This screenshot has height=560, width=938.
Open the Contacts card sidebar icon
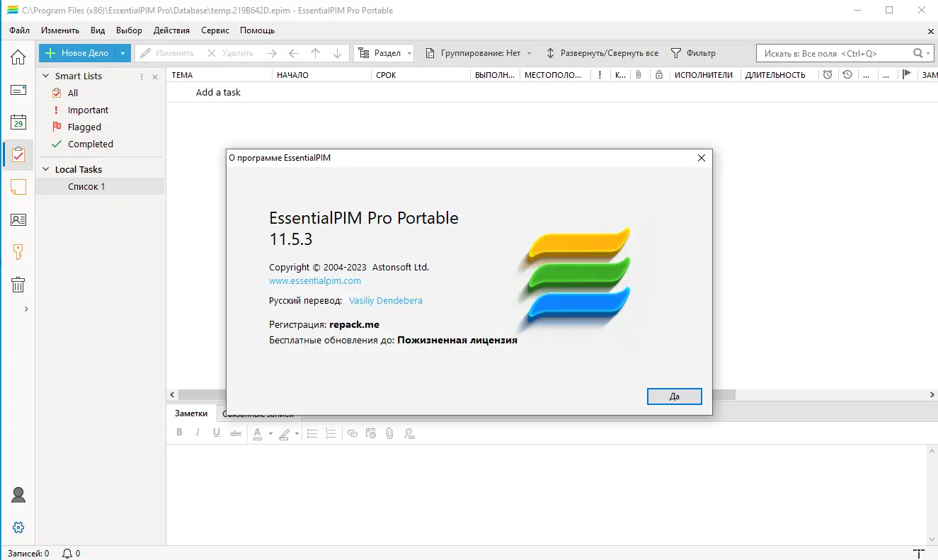click(18, 219)
